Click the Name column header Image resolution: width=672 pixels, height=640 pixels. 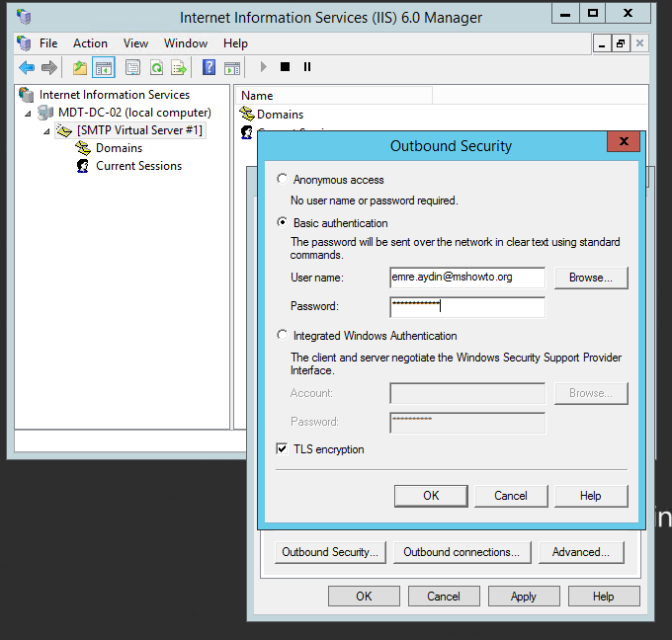click(x=334, y=96)
